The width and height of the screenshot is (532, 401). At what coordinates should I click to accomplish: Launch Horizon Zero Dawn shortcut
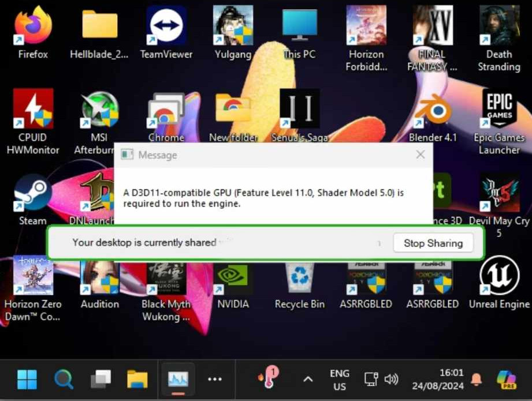point(33,288)
